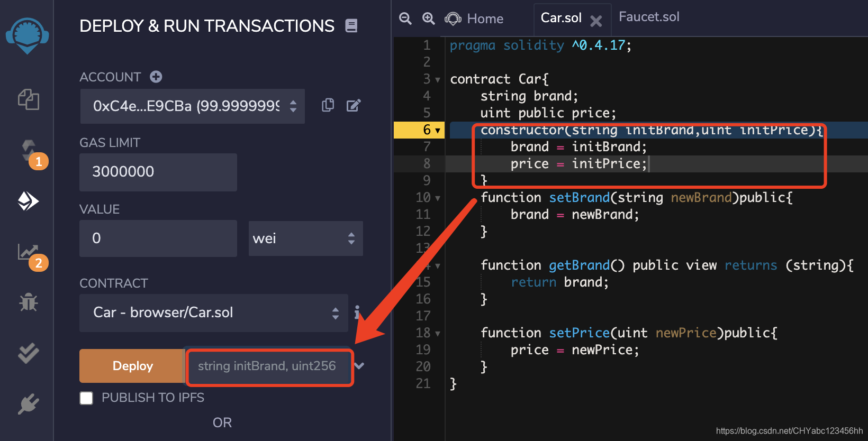Collapse the constructor fold arrow on line 6

point(438,131)
